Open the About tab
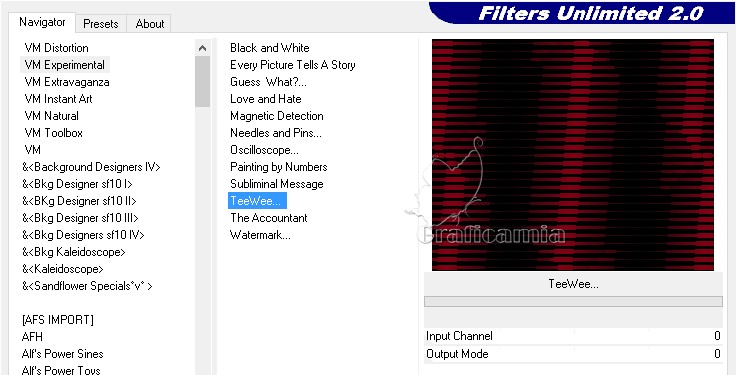 click(x=149, y=24)
